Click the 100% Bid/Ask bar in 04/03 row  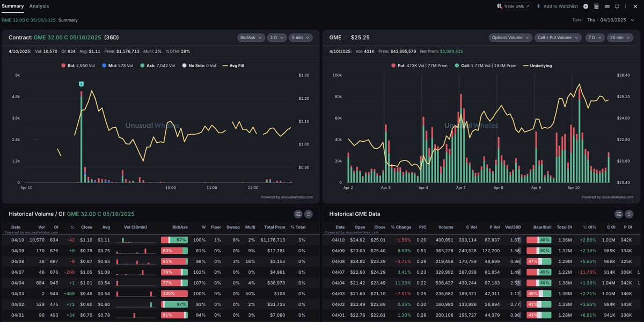click(174, 294)
